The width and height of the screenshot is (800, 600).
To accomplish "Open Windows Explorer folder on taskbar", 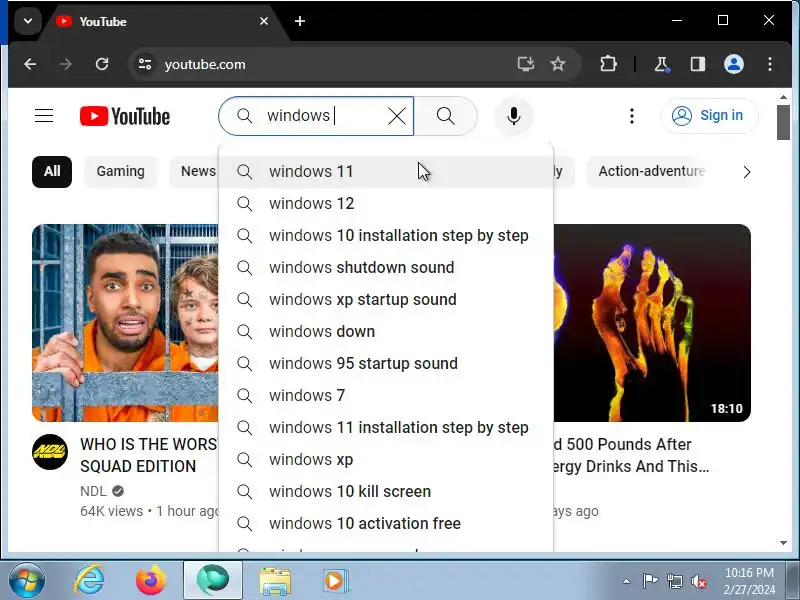I will coord(276,581).
